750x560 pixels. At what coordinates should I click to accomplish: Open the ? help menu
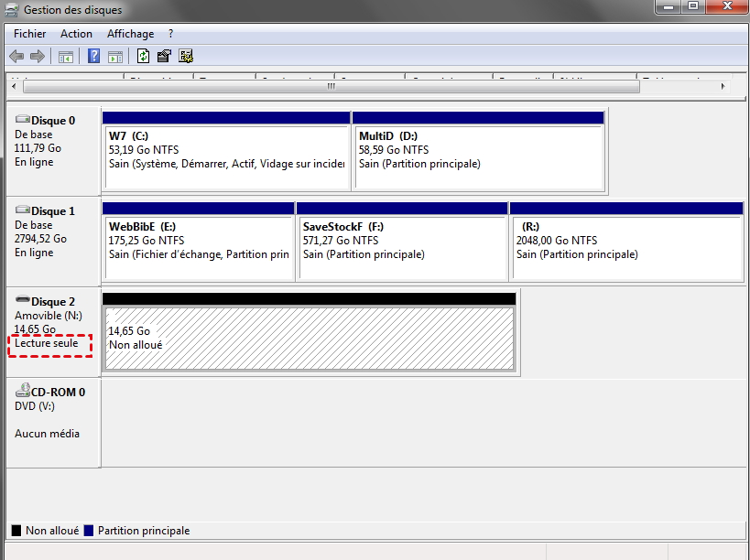[x=170, y=34]
